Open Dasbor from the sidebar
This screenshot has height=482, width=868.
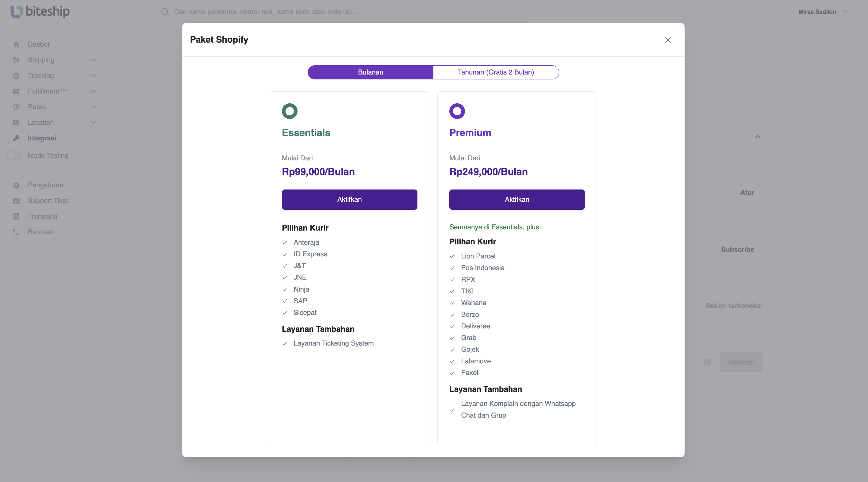tap(39, 44)
